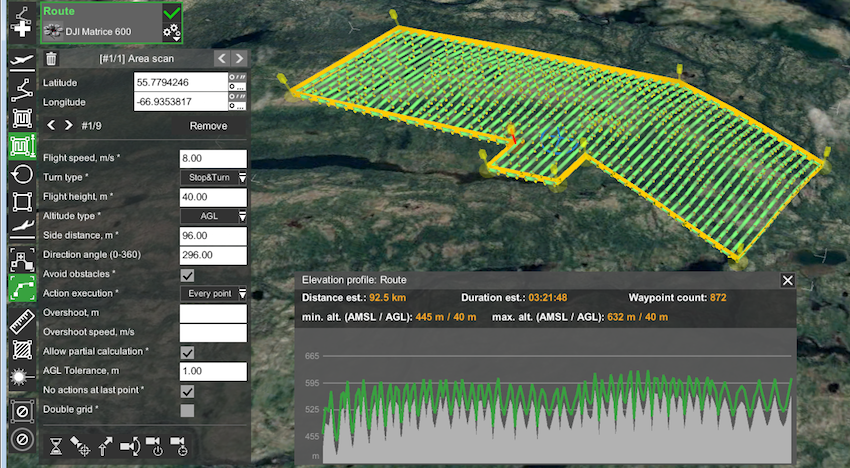This screenshot has height=468, width=850.
Task: Click Remove to delete the current point
Action: [208, 126]
